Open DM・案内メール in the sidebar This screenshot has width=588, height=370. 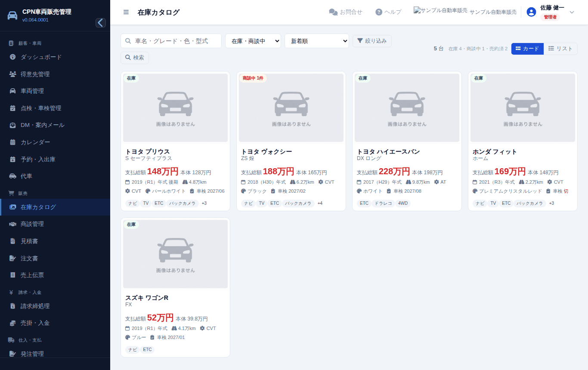click(55, 125)
